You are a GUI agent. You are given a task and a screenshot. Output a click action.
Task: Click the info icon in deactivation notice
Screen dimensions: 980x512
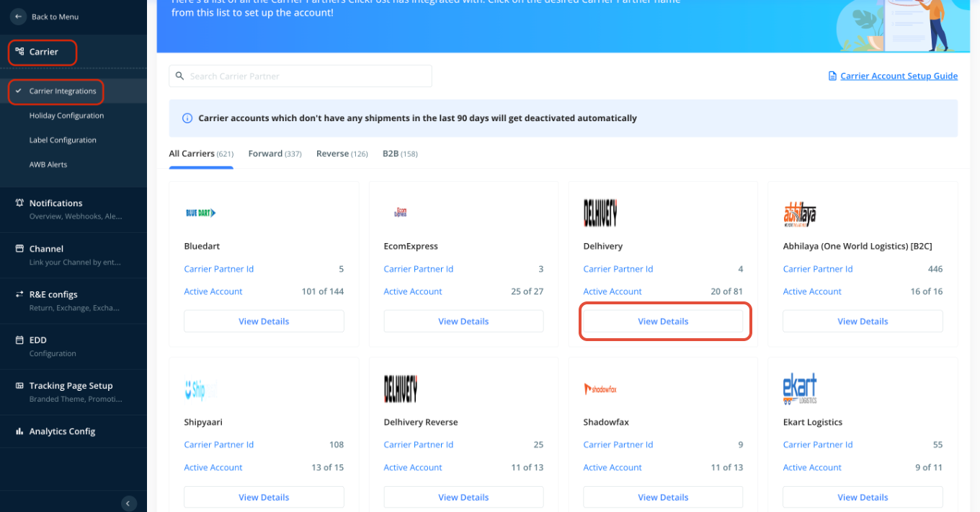[187, 118]
